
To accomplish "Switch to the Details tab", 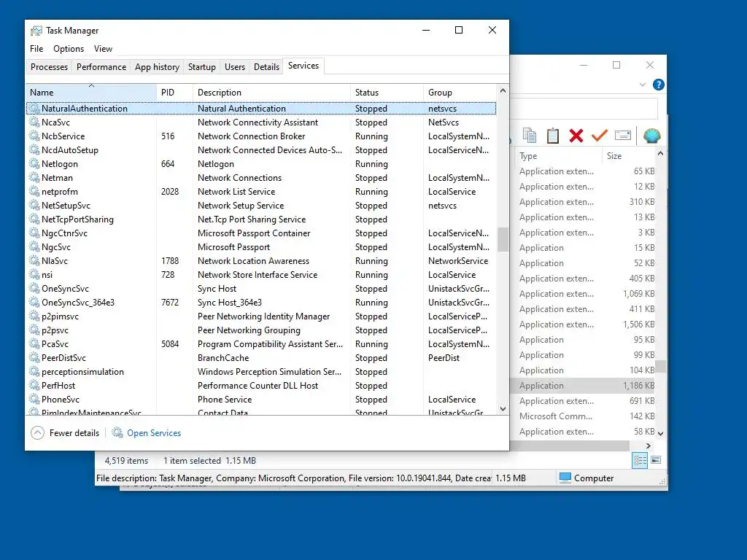I will click(x=266, y=66).
